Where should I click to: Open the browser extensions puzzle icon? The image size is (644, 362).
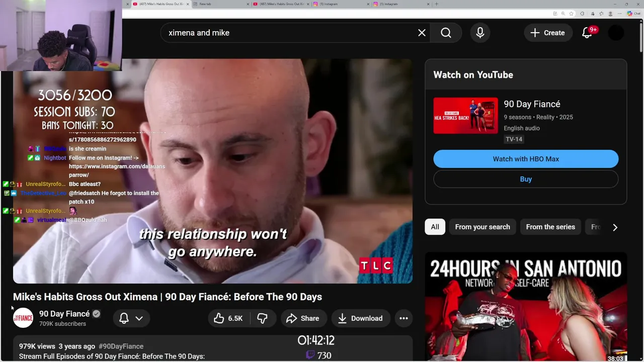582,14
